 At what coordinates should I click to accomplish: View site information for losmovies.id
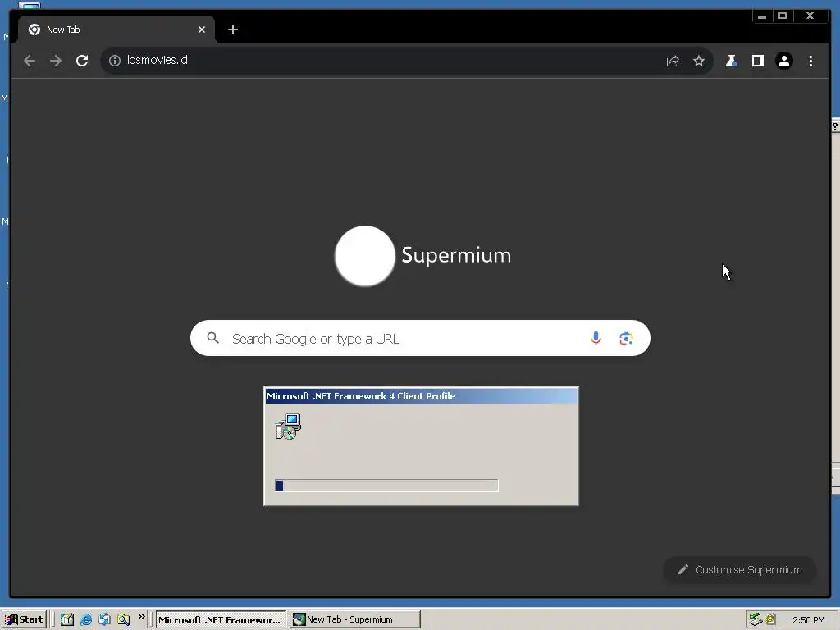click(x=115, y=61)
